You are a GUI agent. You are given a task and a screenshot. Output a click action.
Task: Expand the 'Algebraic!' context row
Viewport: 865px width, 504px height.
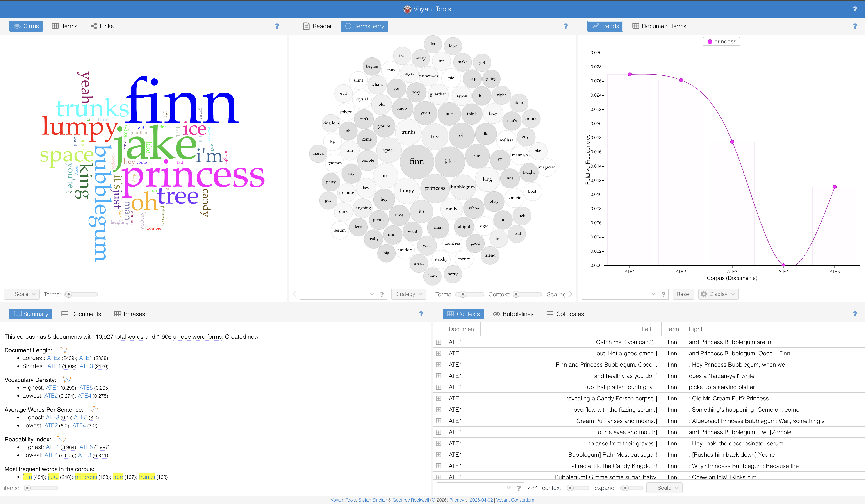coord(438,421)
